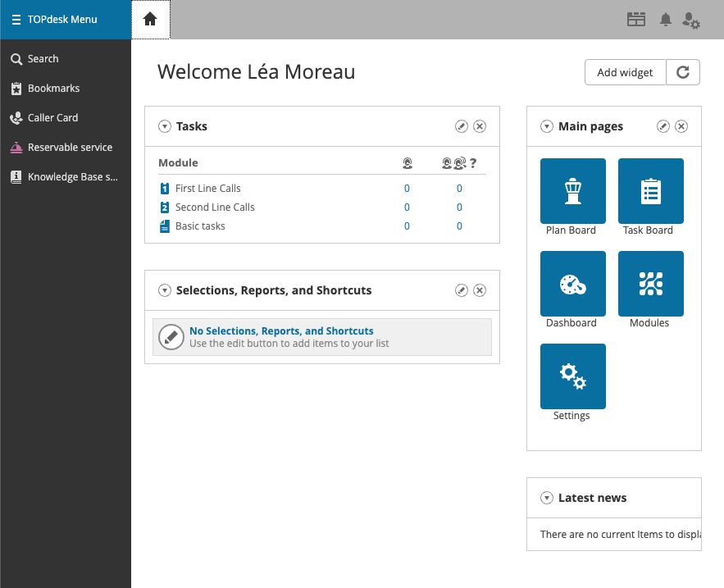Click Second Line Calls operator count 0
The height and width of the screenshot is (588, 724).
tap(407, 207)
